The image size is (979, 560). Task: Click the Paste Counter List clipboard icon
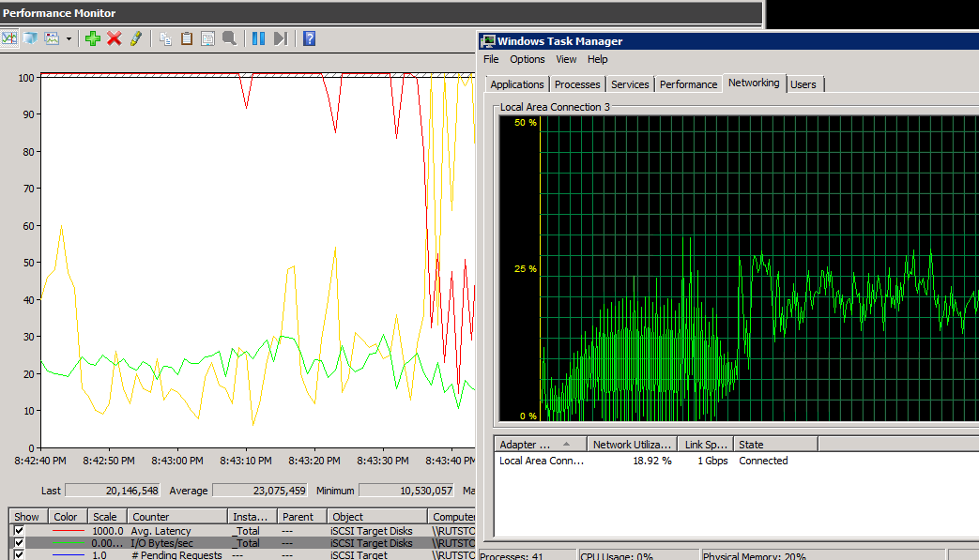click(187, 38)
